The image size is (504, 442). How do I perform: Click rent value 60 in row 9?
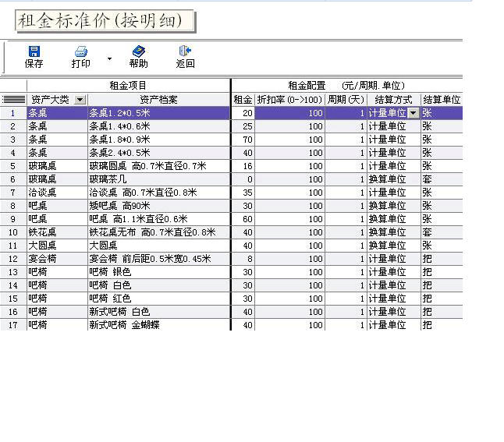pyautogui.click(x=243, y=219)
